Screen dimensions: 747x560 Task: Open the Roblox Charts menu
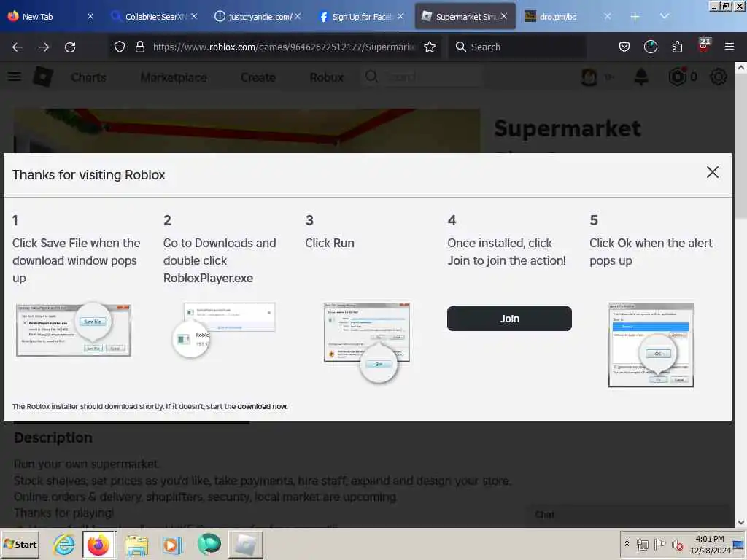coord(88,77)
